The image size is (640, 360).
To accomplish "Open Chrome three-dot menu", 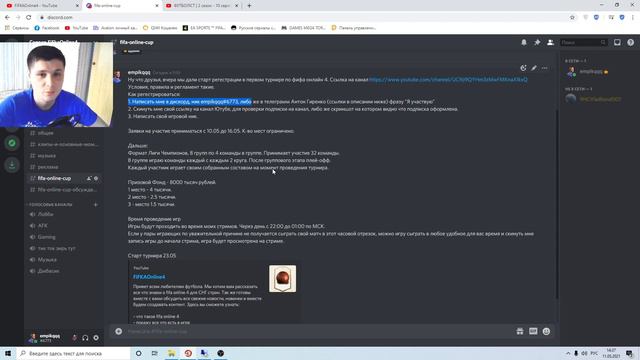I will point(633,18).
